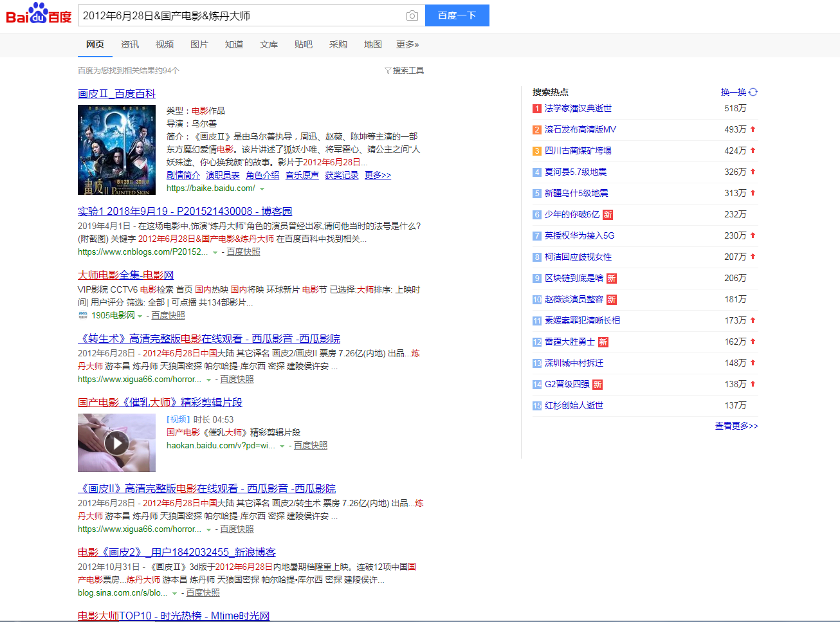Open the 演职员表 sublink
Image resolution: width=840 pixels, height=622 pixels.
(223, 176)
